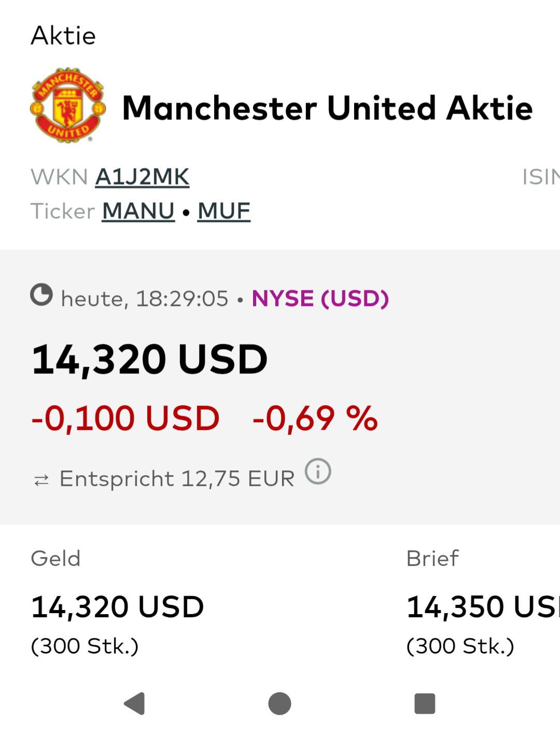Tap the Manchester United club crest logo

pos(68,105)
